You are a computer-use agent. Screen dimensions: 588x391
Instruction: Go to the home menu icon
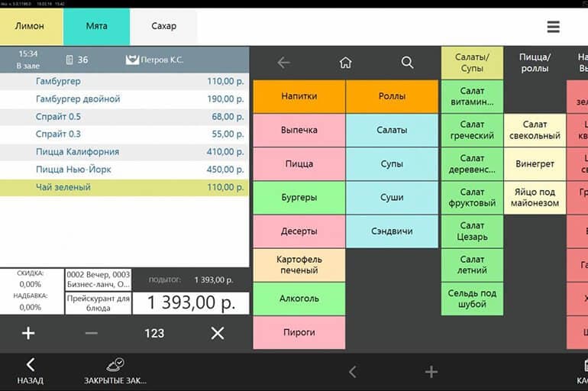pos(345,63)
